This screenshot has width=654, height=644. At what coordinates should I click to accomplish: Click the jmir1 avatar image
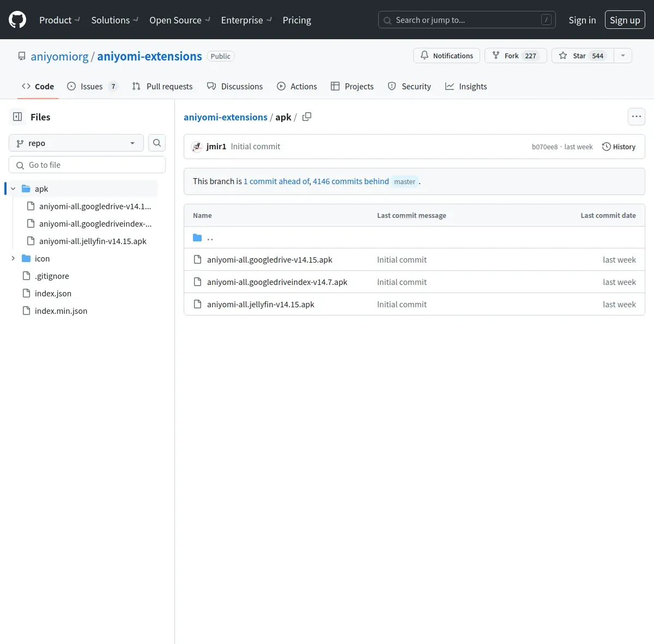point(197,147)
